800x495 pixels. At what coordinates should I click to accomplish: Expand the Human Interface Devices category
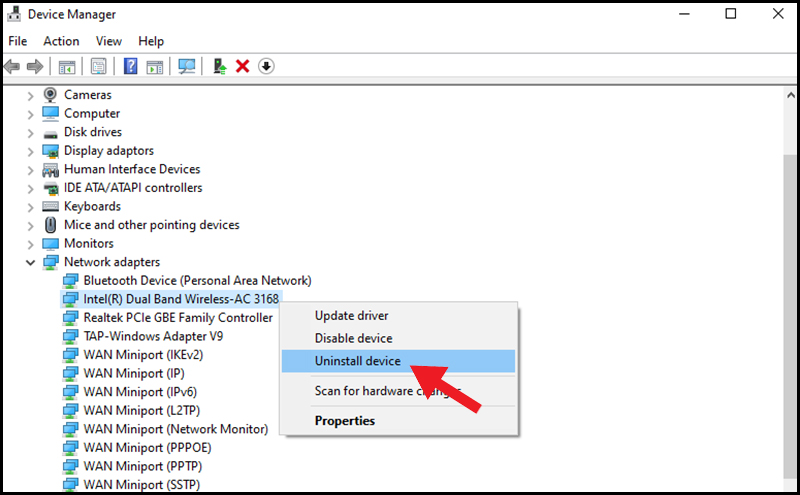click(30, 170)
